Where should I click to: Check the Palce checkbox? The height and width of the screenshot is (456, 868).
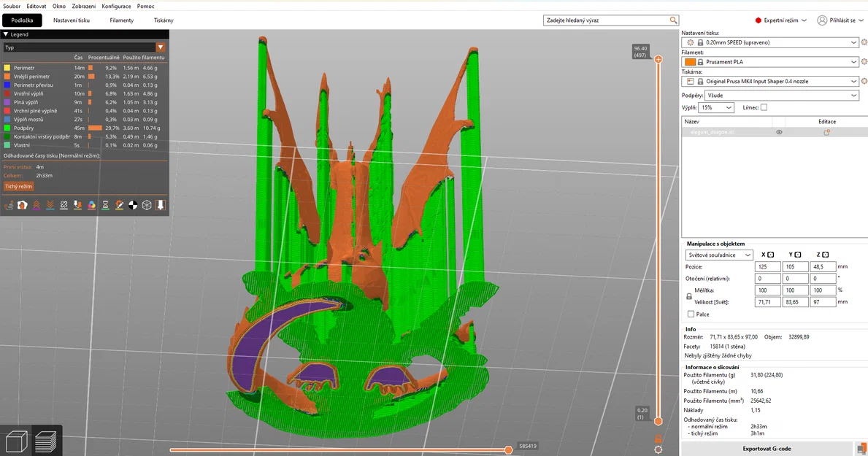coord(691,314)
